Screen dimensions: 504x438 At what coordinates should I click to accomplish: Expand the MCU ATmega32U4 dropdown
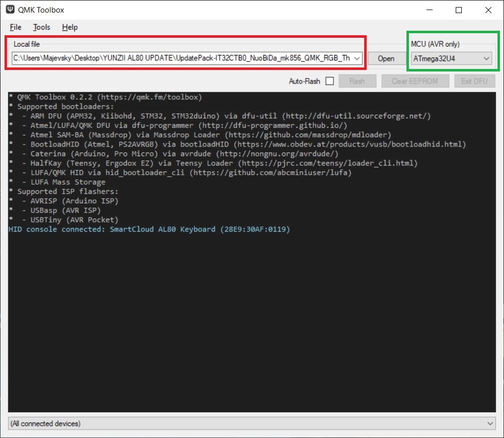(x=451, y=58)
